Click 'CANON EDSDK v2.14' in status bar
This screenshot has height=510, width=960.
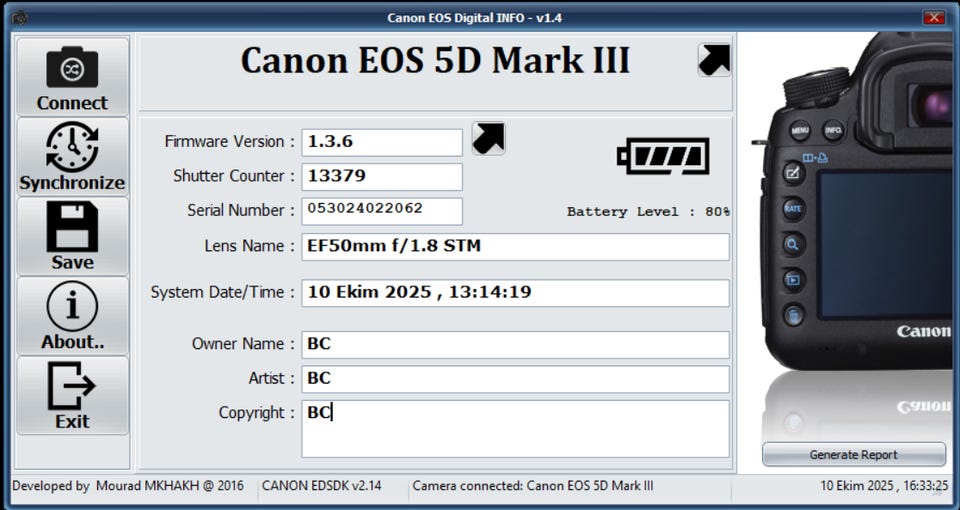(x=321, y=486)
